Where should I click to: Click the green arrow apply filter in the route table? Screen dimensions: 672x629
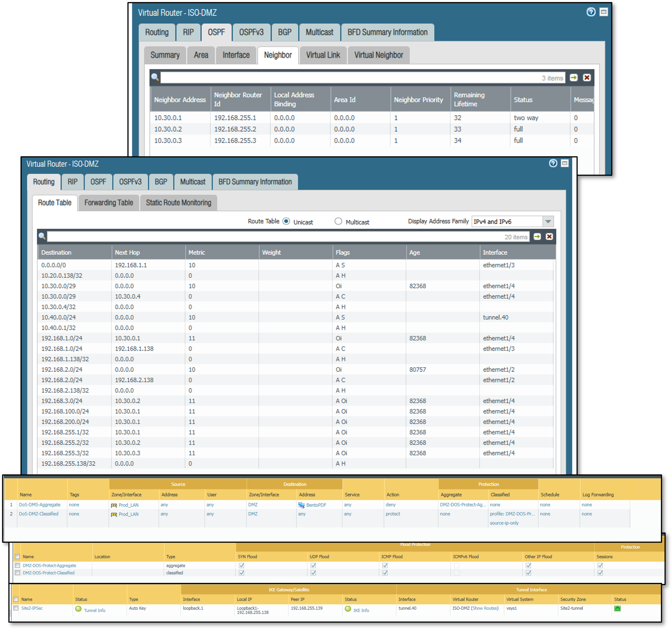click(x=537, y=237)
